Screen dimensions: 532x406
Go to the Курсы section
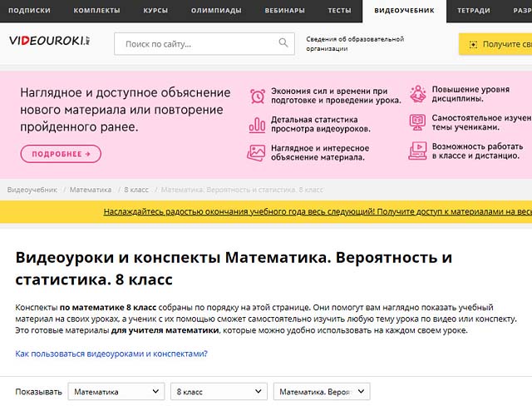pyautogui.click(x=155, y=11)
